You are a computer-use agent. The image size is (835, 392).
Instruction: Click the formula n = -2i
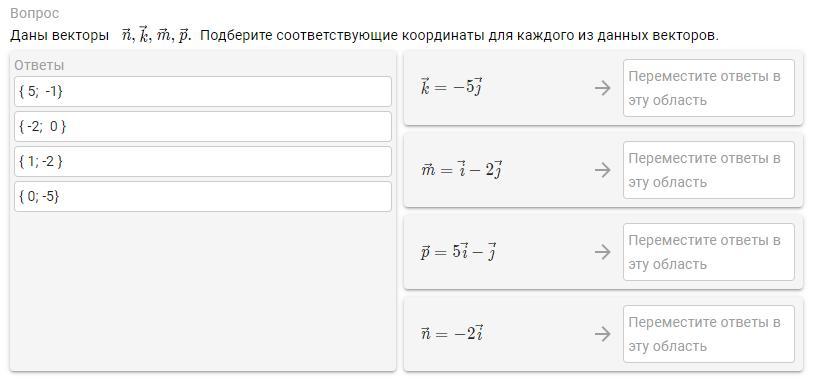pyautogui.click(x=452, y=333)
